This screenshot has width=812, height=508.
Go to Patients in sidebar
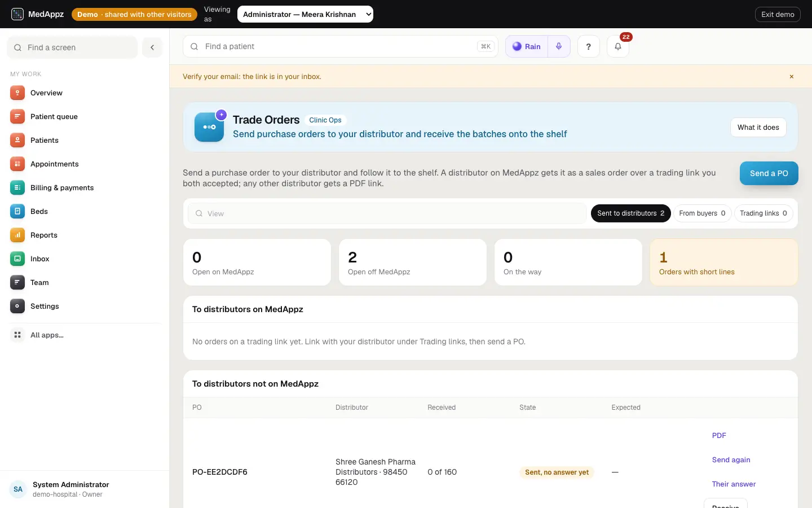pos(85,140)
